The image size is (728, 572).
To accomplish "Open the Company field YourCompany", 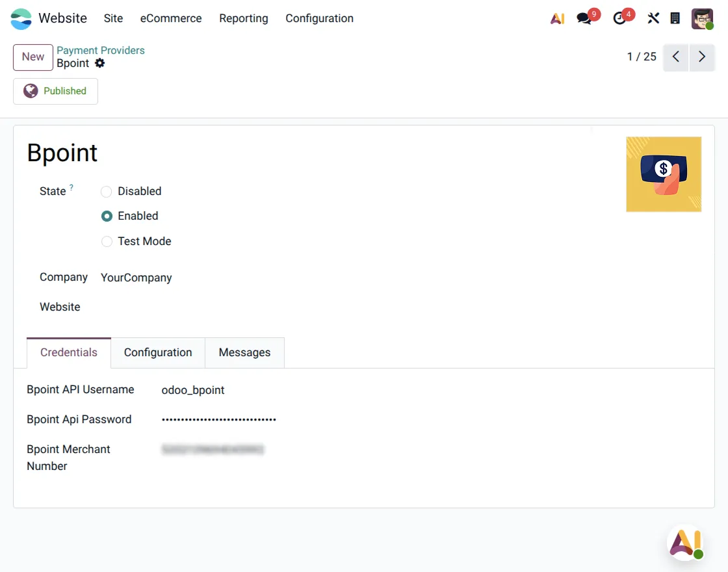I will click(x=136, y=278).
